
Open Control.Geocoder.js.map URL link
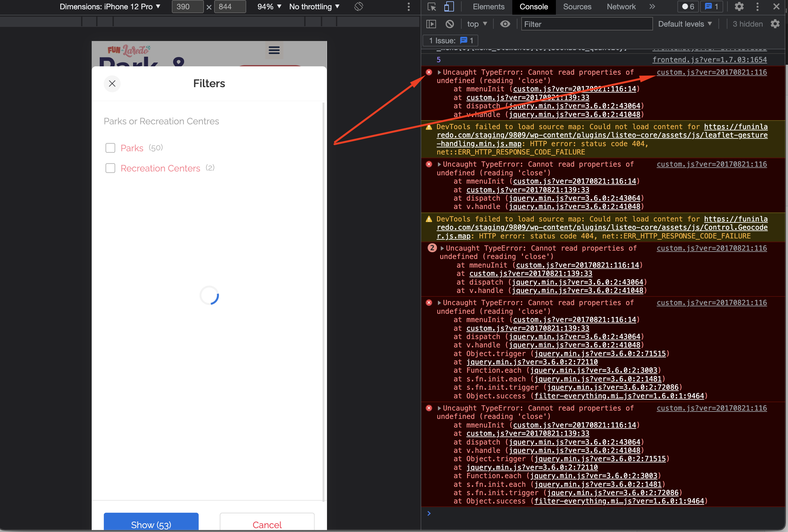coord(602,227)
